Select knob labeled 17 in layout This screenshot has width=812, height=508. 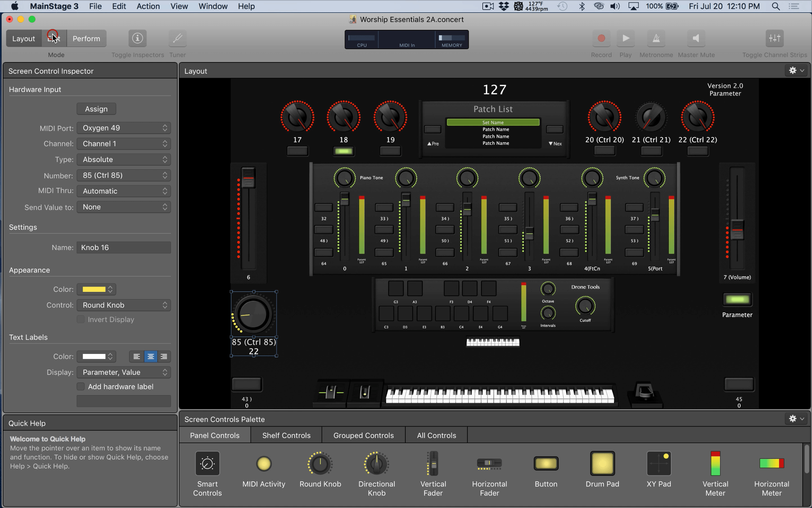[297, 117]
